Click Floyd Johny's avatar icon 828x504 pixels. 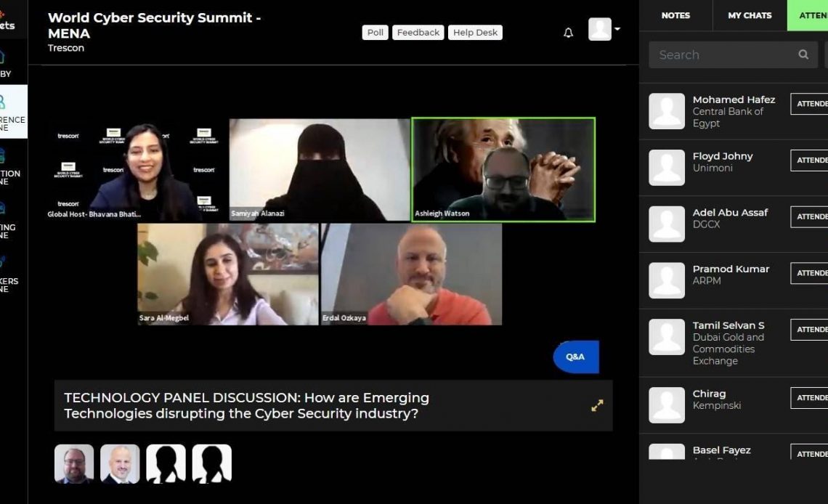click(x=667, y=168)
